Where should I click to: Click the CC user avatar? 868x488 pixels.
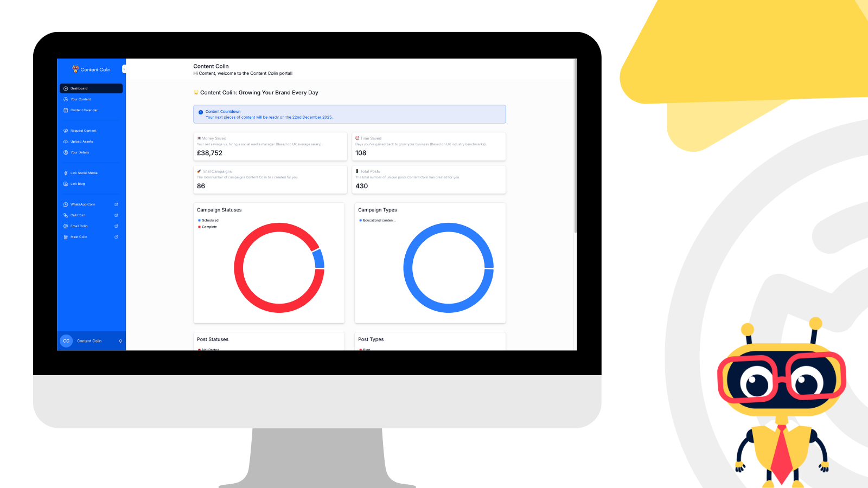click(66, 341)
